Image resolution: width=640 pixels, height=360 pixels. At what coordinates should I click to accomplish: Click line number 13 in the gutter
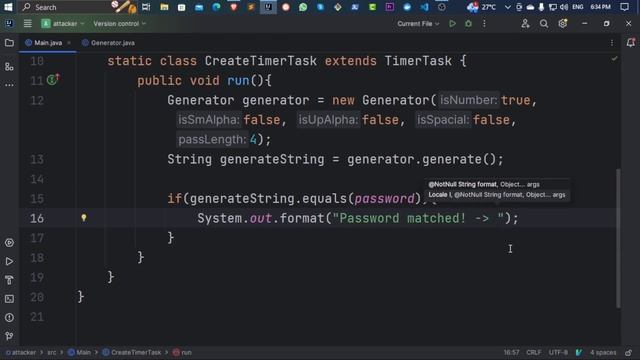[x=37, y=159]
